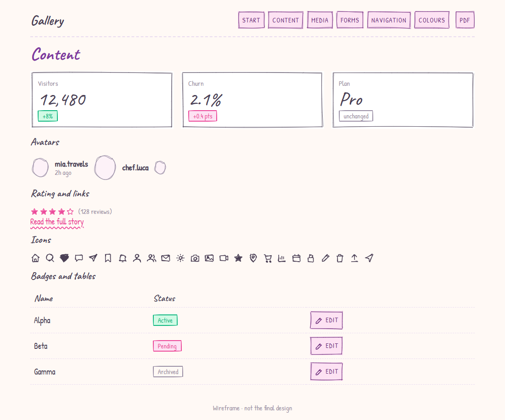This screenshot has height=420, width=505.
Task: Open the Read the full story link
Action: pyautogui.click(x=57, y=222)
